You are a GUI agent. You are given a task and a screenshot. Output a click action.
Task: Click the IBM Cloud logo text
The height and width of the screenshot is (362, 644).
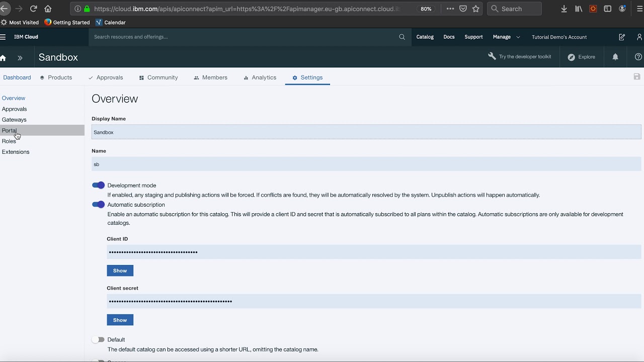click(26, 37)
